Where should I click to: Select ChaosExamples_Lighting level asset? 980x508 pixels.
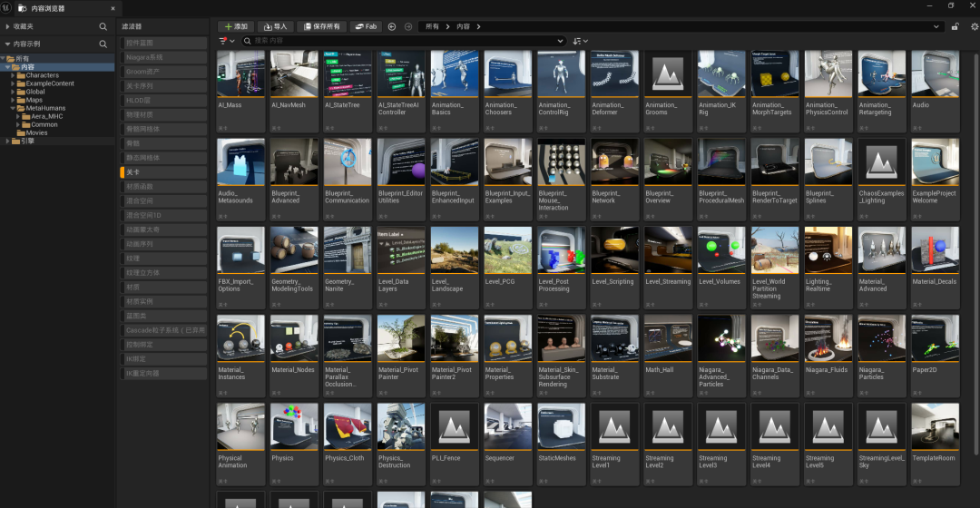[x=882, y=180]
